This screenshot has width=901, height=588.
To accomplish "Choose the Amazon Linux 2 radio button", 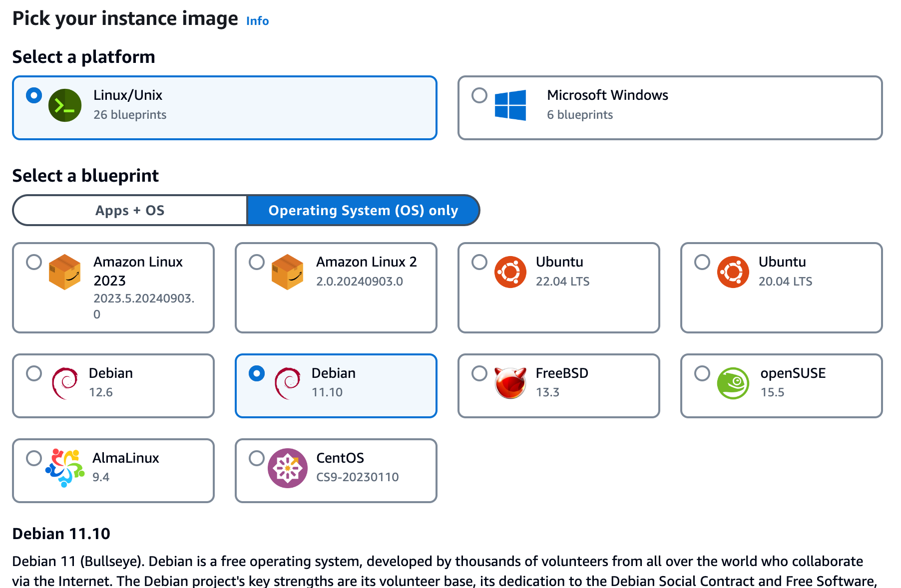I will pos(257,262).
